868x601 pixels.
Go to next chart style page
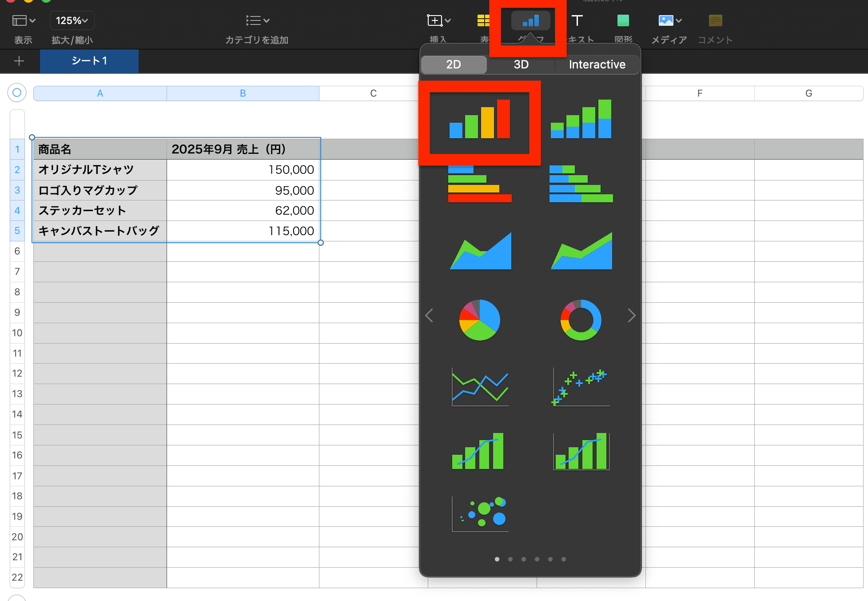(x=631, y=316)
